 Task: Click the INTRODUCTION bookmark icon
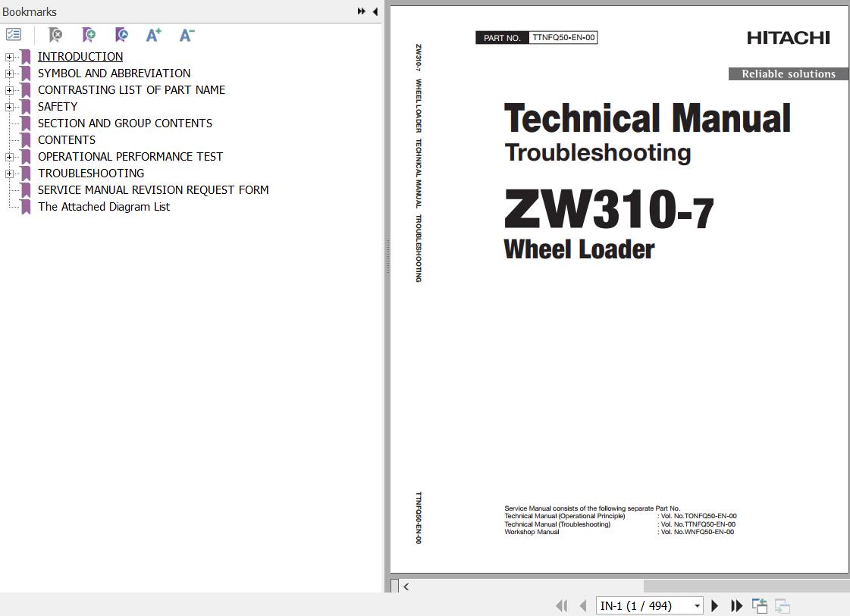(x=26, y=56)
